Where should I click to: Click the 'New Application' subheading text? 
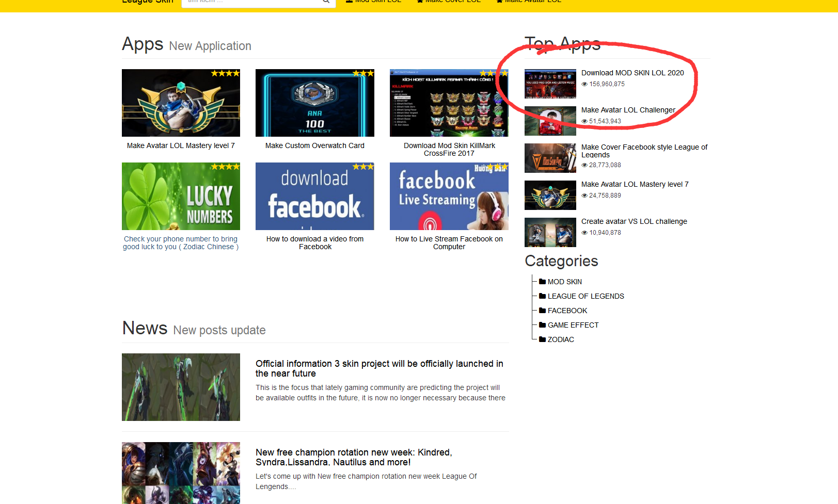coord(210,46)
